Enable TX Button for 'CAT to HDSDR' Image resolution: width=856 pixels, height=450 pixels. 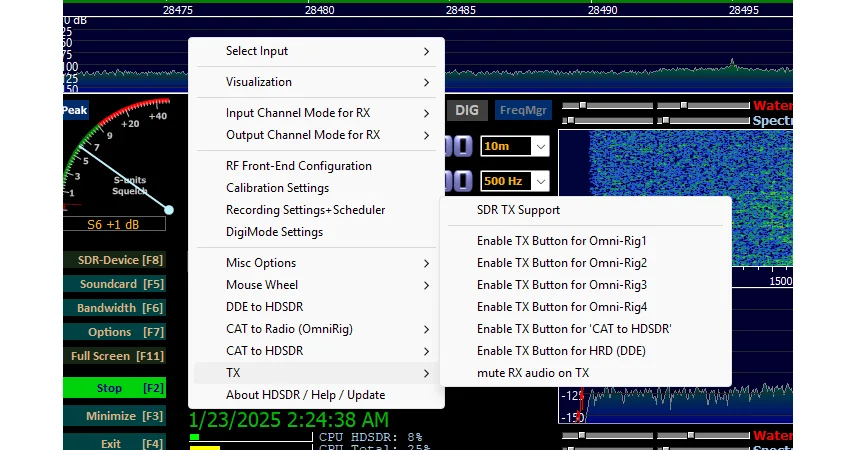(x=585, y=329)
